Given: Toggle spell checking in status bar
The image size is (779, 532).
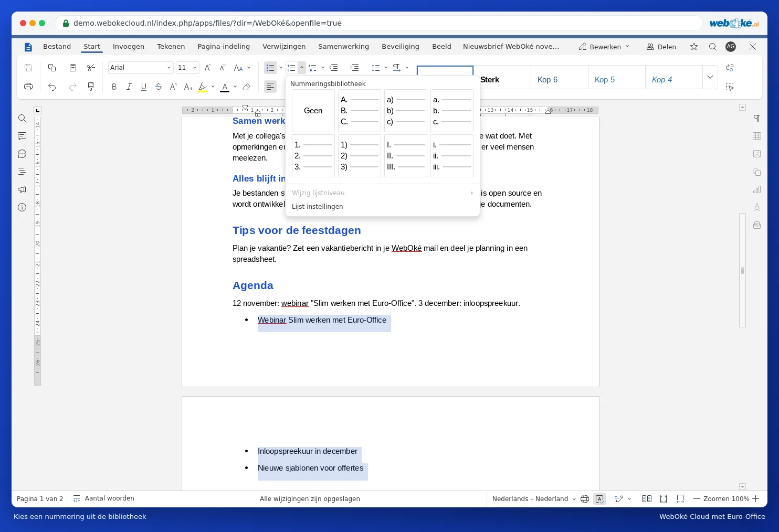Looking at the screenshot, I should pyautogui.click(x=599, y=499).
